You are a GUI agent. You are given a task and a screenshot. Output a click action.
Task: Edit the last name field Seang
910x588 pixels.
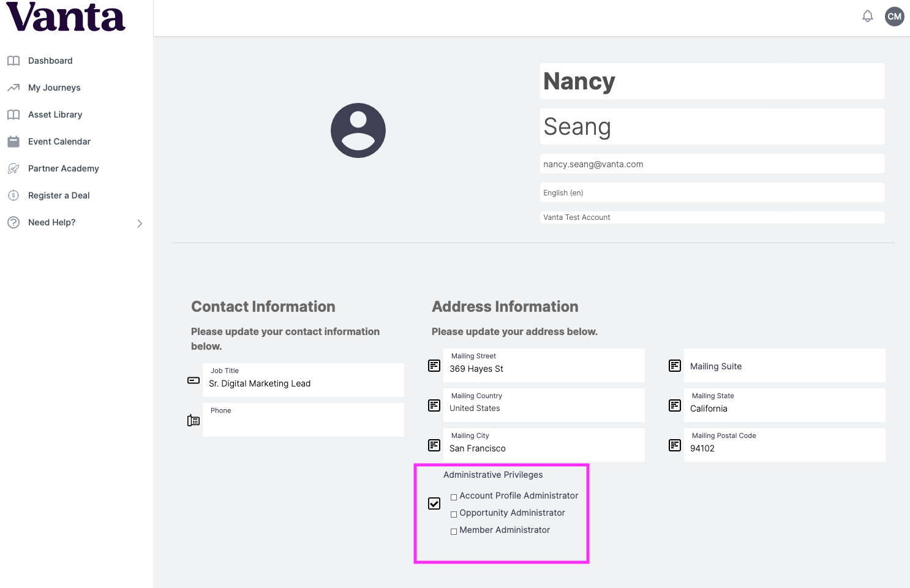click(x=712, y=126)
